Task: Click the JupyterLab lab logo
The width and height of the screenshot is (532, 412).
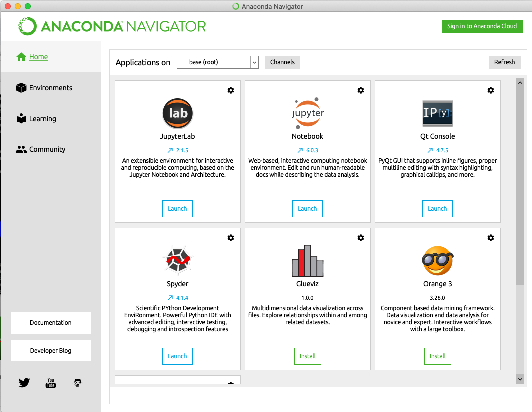Action: click(x=178, y=113)
